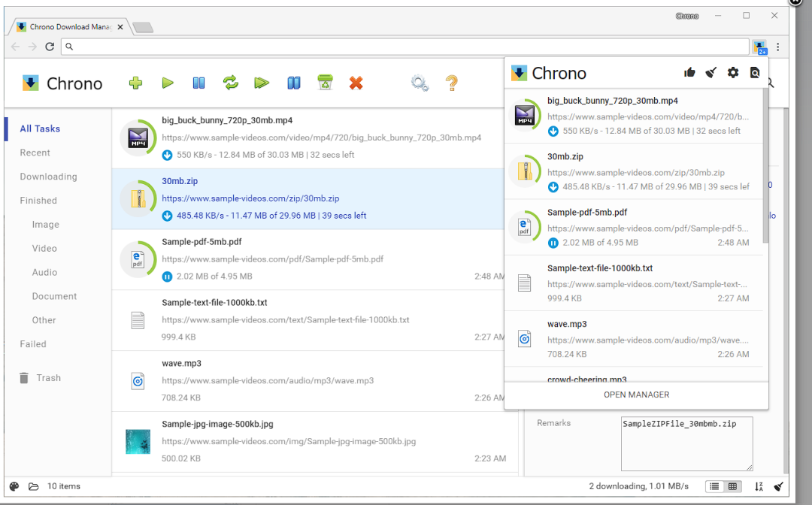
Task: Click paused icon on Sample-pdf-5mb.pdf in popup
Action: pos(553,243)
